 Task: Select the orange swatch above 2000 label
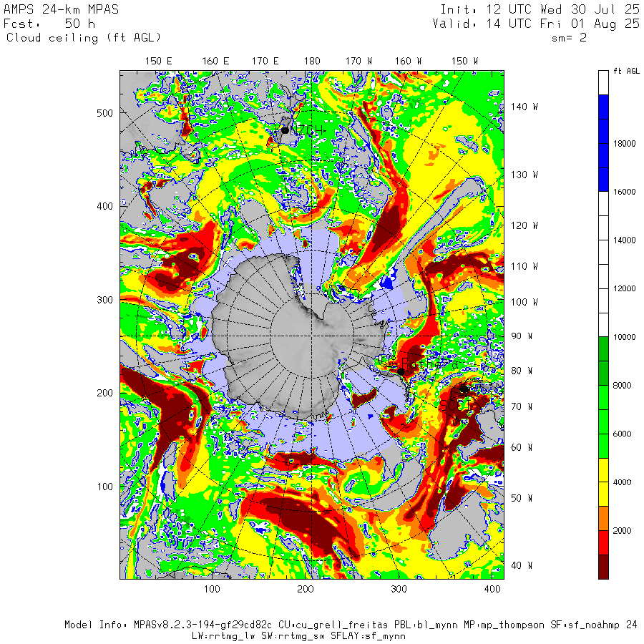(603, 518)
